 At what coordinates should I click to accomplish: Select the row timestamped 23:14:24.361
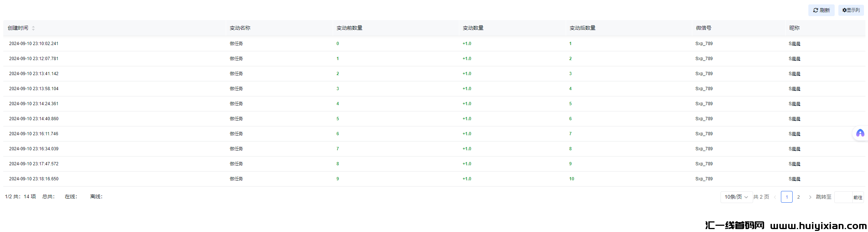[x=34, y=104]
